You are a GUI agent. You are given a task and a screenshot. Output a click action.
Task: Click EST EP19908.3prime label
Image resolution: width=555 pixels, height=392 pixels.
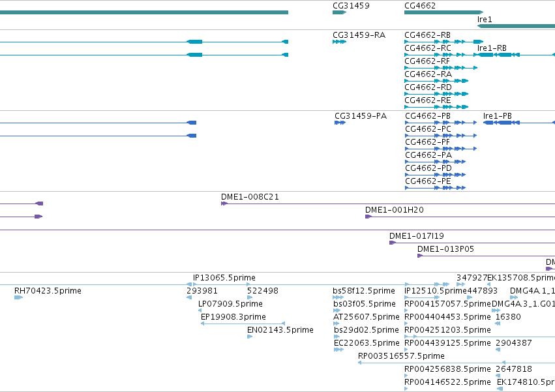233,317
